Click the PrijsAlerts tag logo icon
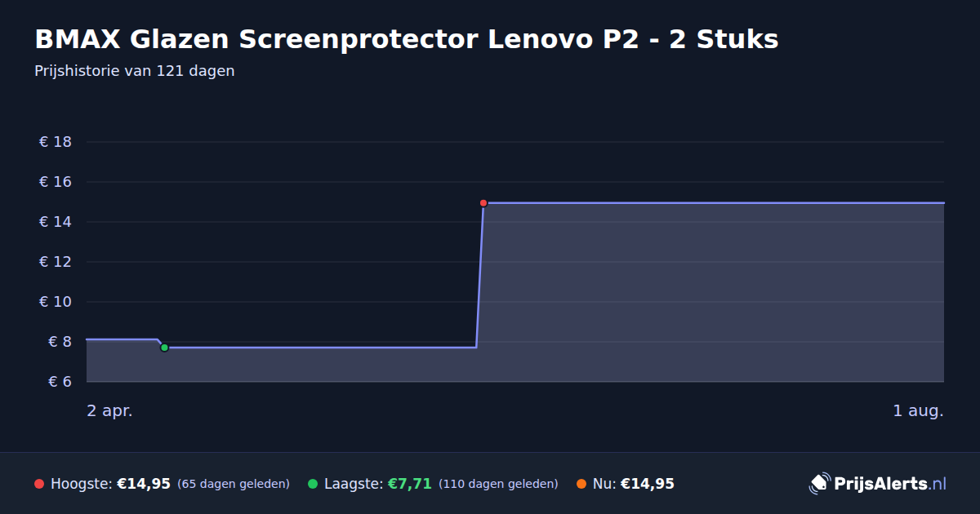This screenshot has width=980, height=514. (x=819, y=484)
